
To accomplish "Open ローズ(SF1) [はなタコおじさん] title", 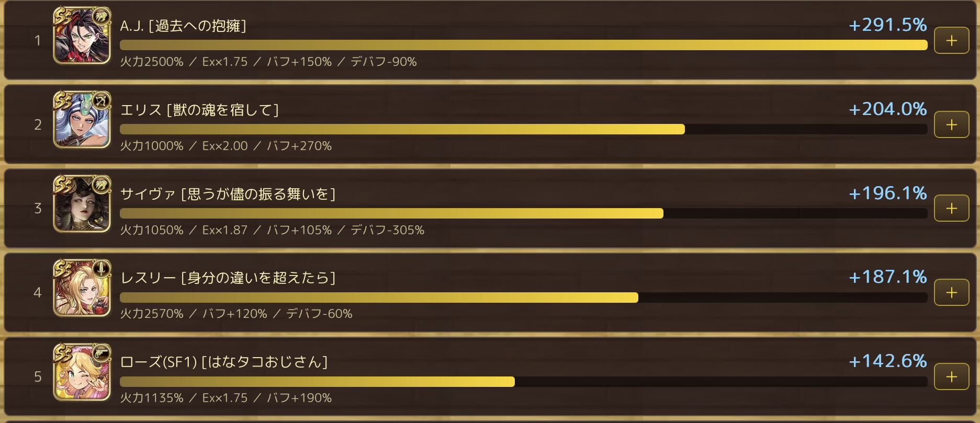I will [224, 362].
